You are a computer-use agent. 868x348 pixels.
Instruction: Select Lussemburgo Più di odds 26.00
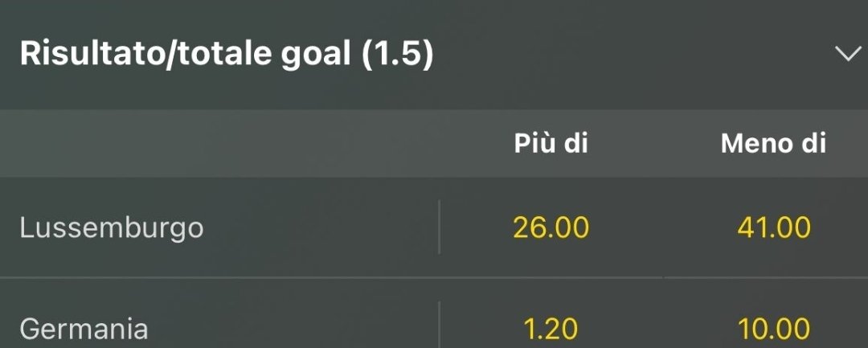pyautogui.click(x=551, y=228)
